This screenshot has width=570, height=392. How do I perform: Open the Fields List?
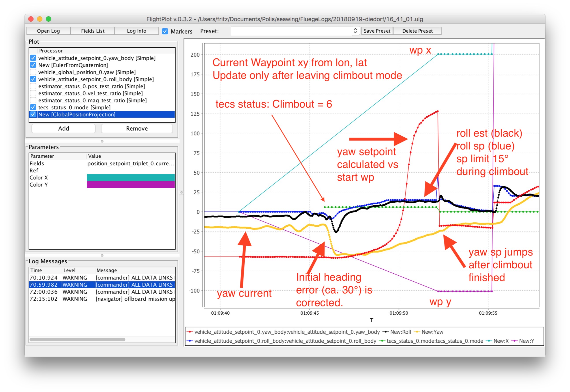(93, 31)
